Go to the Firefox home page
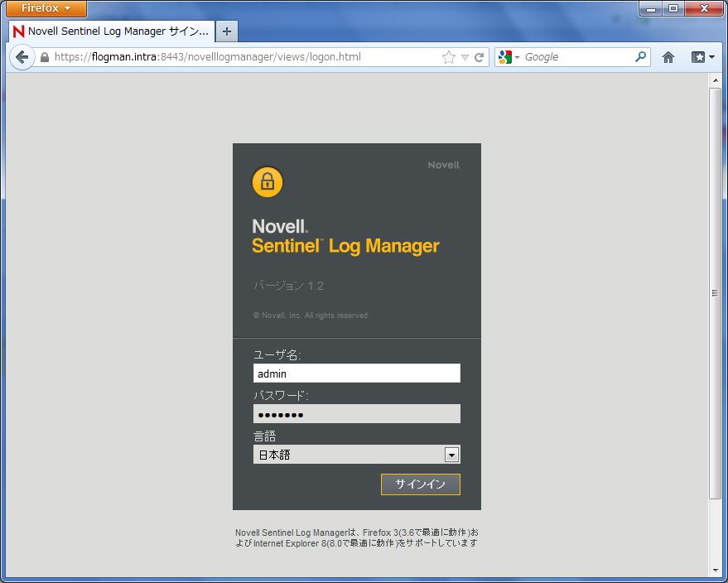The image size is (728, 583). click(668, 57)
